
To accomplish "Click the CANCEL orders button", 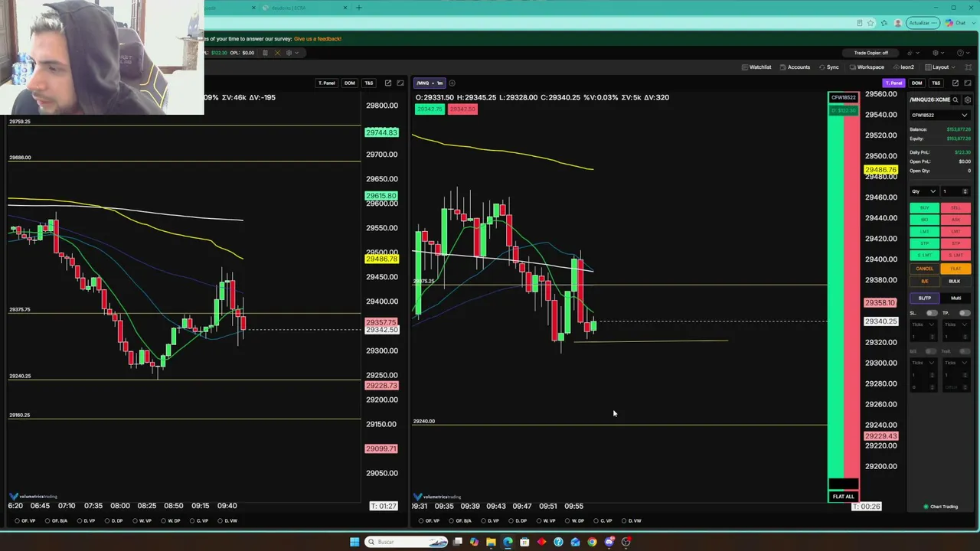I will coord(924,269).
